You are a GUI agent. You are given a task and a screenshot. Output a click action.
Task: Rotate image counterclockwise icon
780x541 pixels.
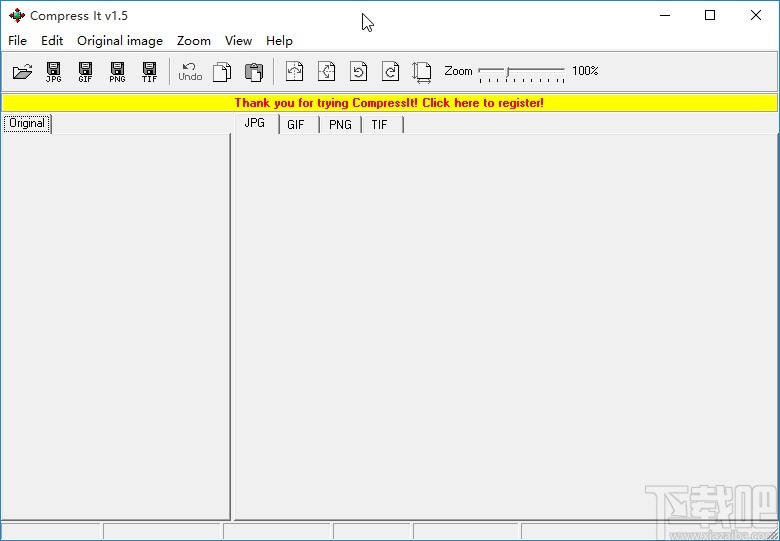(359, 71)
